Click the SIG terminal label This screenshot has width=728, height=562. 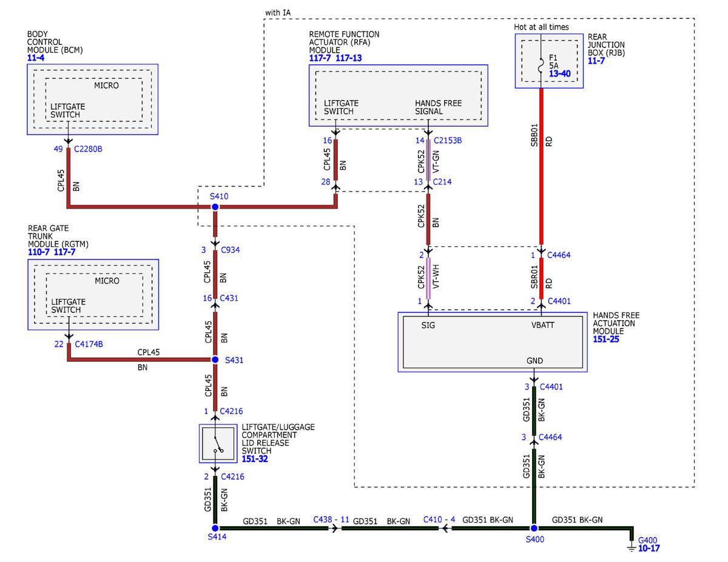[x=428, y=325]
